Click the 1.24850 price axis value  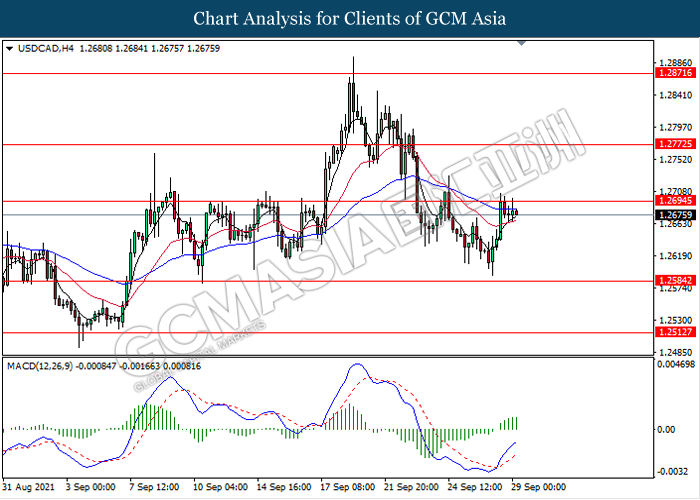(x=675, y=353)
